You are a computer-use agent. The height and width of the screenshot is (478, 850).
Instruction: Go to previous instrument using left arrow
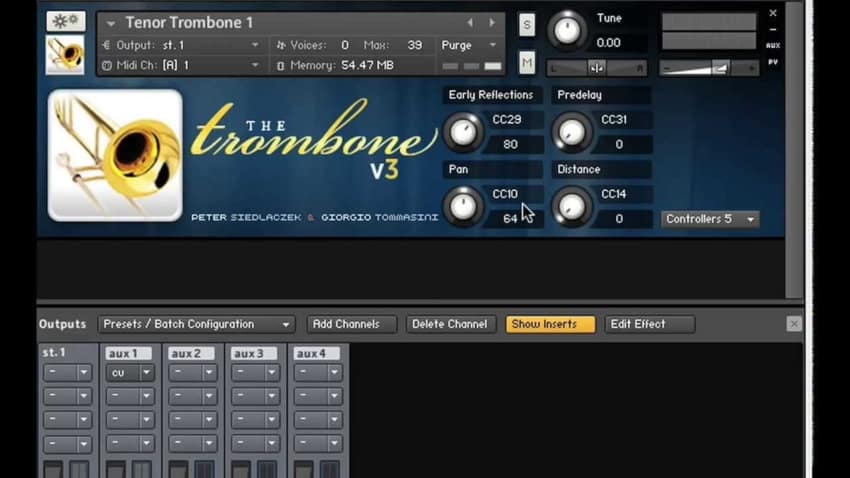pos(470,22)
